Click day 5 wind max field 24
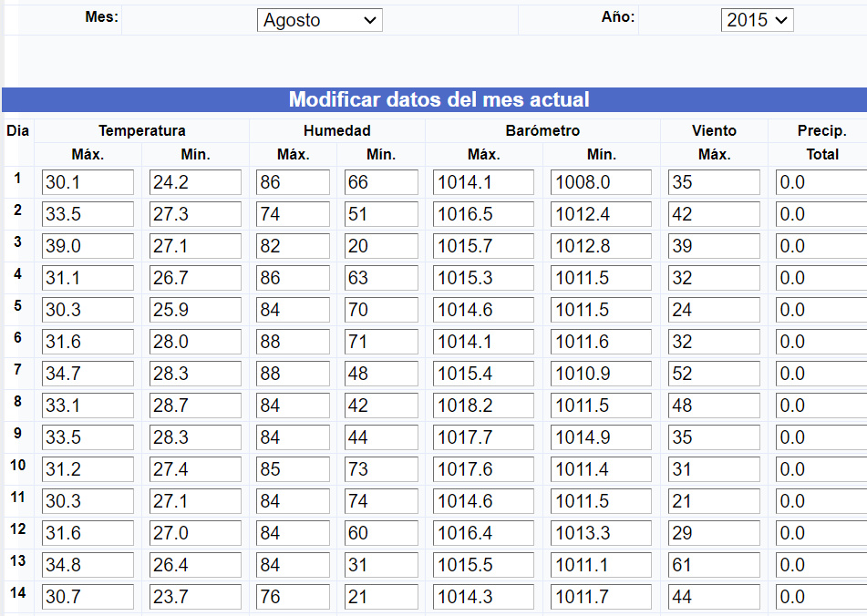The image size is (867, 616). tap(714, 310)
